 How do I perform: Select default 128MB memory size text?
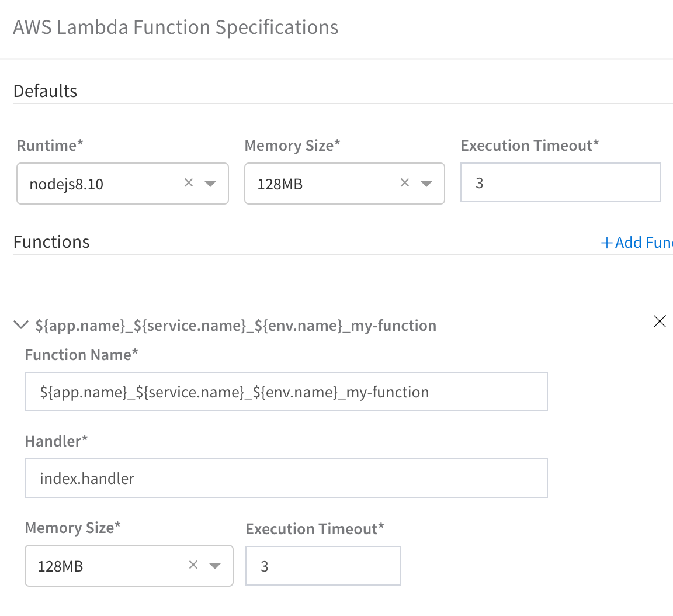[280, 184]
